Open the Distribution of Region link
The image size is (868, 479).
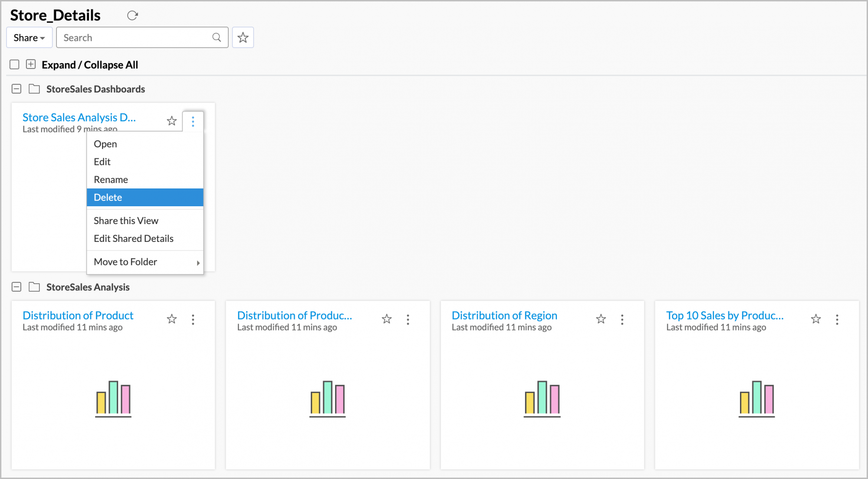(504, 315)
